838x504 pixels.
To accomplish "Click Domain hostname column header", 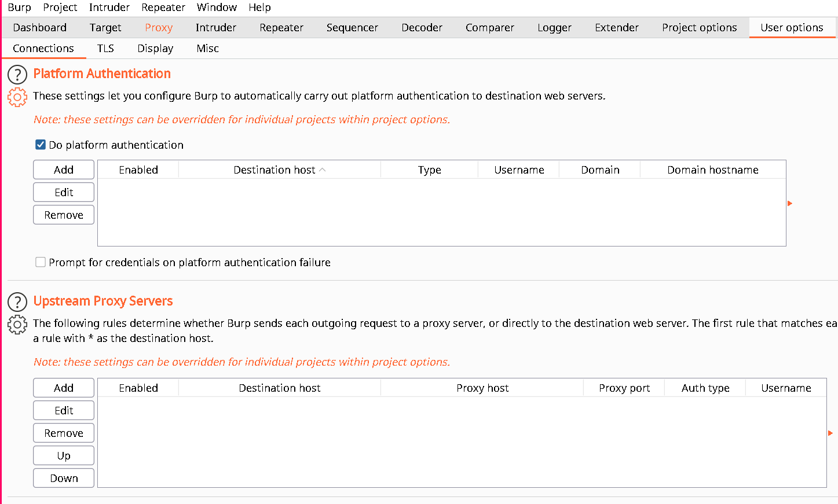I will (713, 170).
